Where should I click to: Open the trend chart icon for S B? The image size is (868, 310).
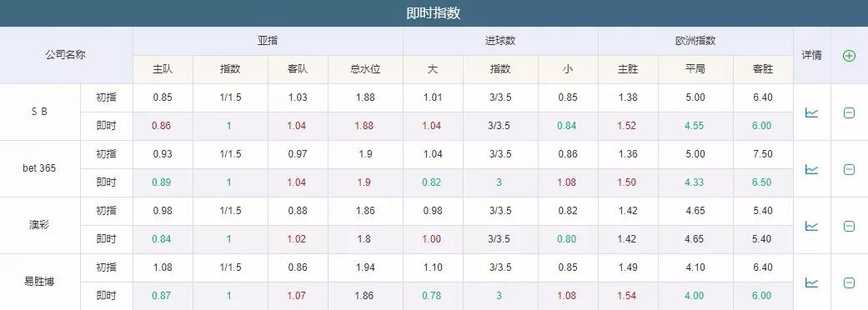[x=811, y=113]
